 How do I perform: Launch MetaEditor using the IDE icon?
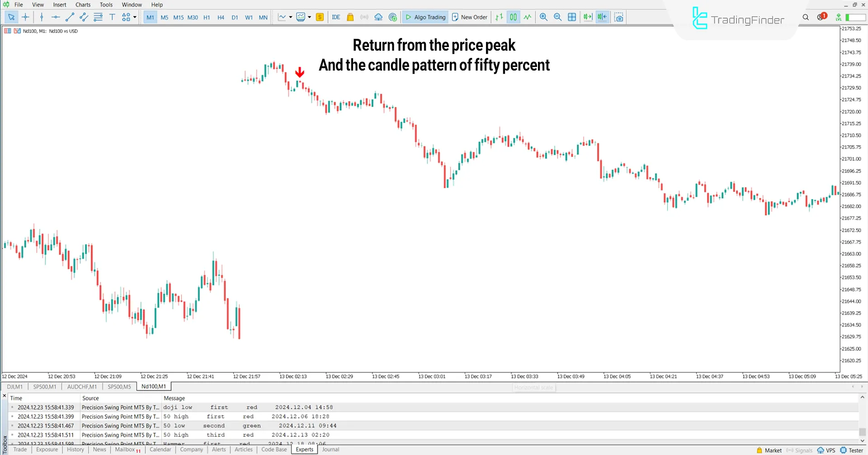point(336,17)
